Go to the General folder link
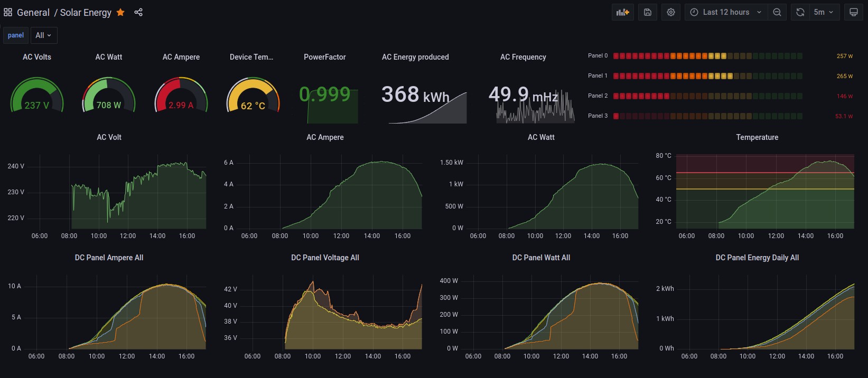This screenshot has height=378, width=868. (33, 12)
